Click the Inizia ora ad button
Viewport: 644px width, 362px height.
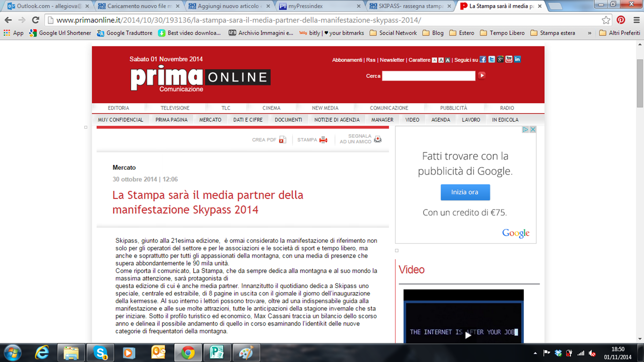[465, 192]
